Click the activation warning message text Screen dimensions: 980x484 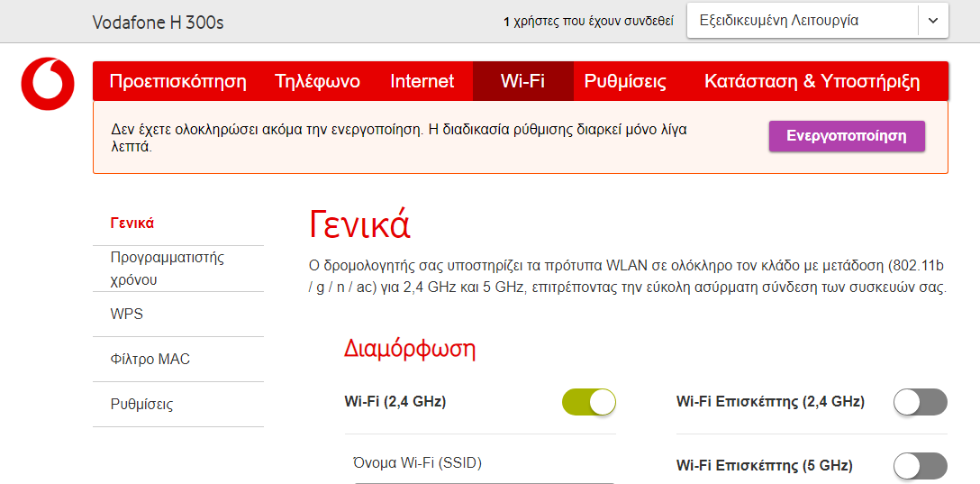pos(399,139)
